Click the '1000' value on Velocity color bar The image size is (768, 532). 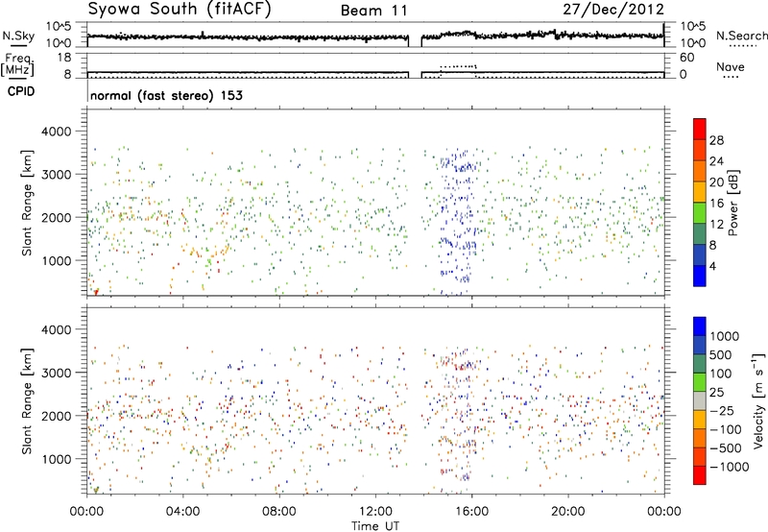click(x=725, y=336)
